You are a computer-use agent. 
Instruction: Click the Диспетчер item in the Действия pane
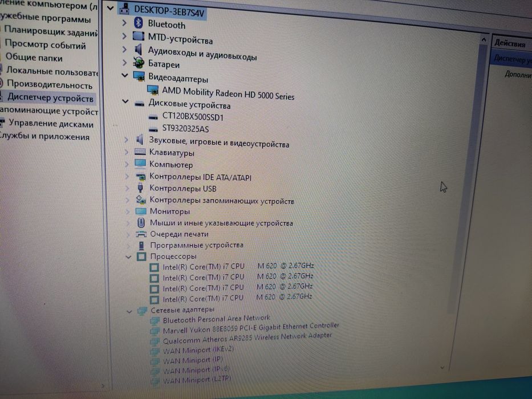pos(512,59)
